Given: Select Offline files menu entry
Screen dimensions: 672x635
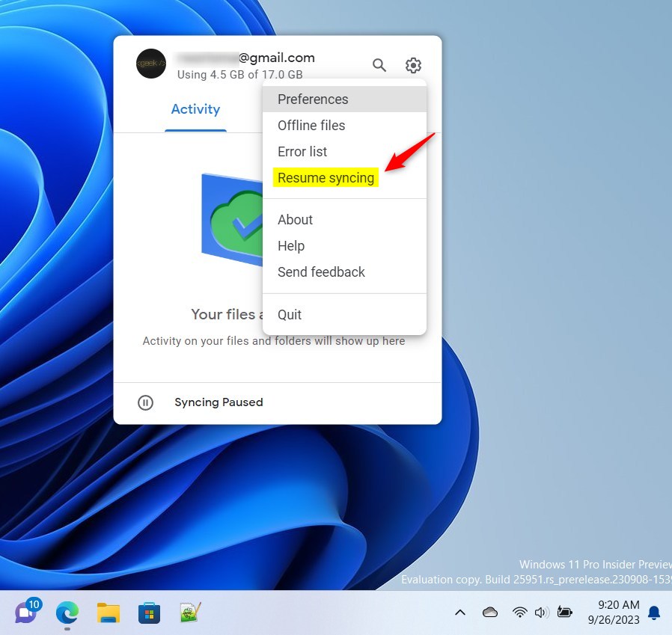Looking at the screenshot, I should click(x=344, y=126).
